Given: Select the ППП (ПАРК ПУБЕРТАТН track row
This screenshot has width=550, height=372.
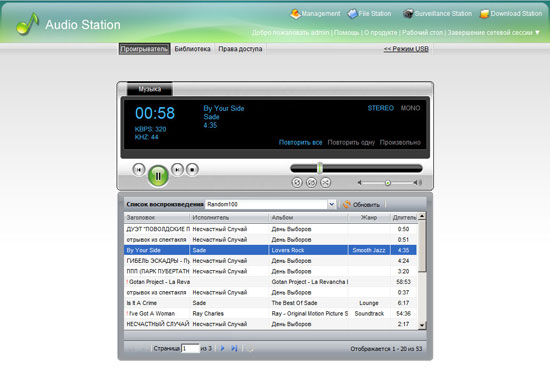Looking at the screenshot, I should (270, 271).
